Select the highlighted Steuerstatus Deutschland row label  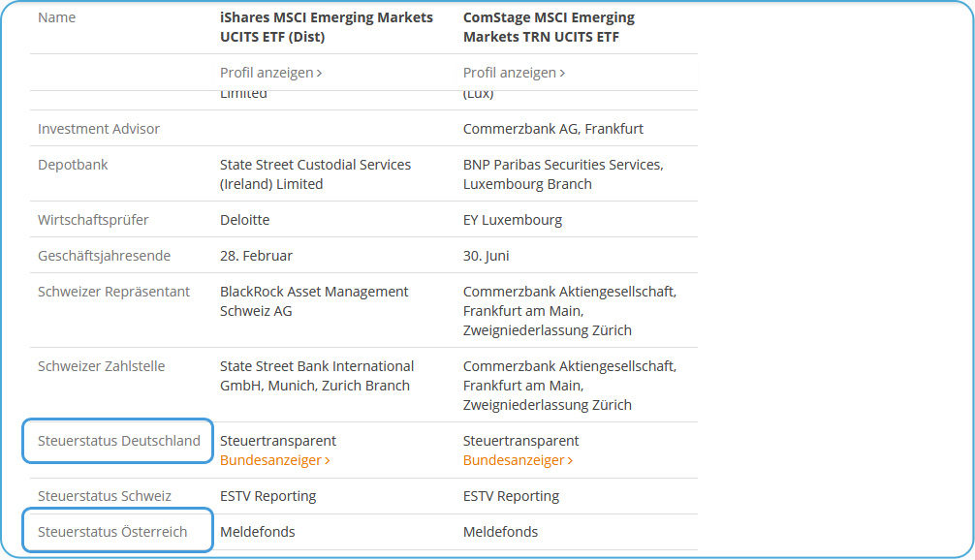(118, 441)
